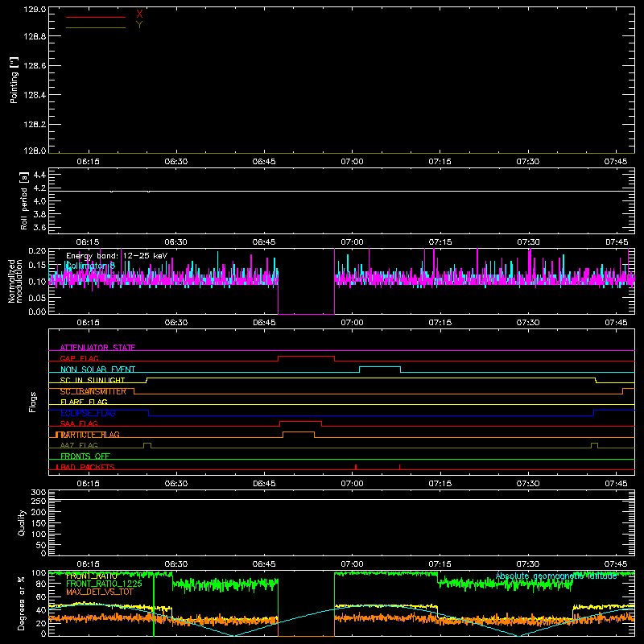The image size is (644, 644).
Task: Click the 07:30 time label under Quality plot
Action: click(x=528, y=564)
